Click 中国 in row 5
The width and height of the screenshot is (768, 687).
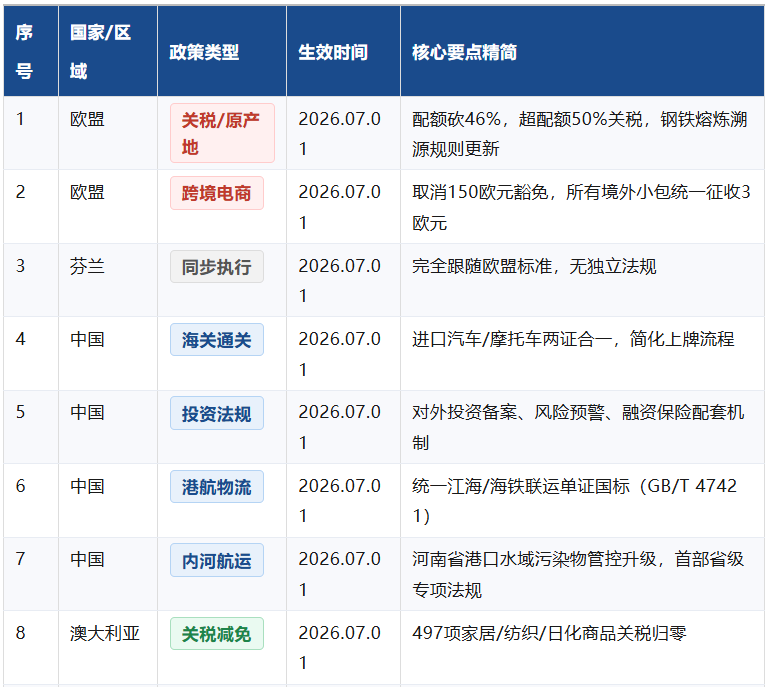87,412
